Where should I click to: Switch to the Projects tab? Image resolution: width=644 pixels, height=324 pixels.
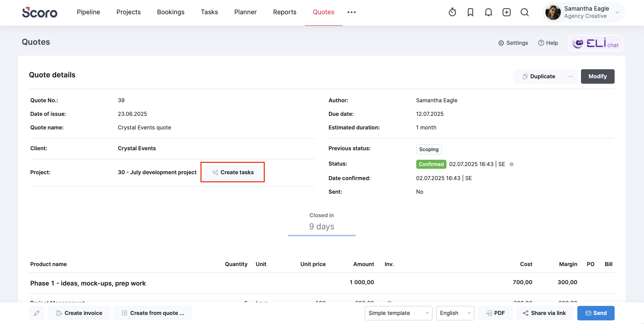(129, 12)
